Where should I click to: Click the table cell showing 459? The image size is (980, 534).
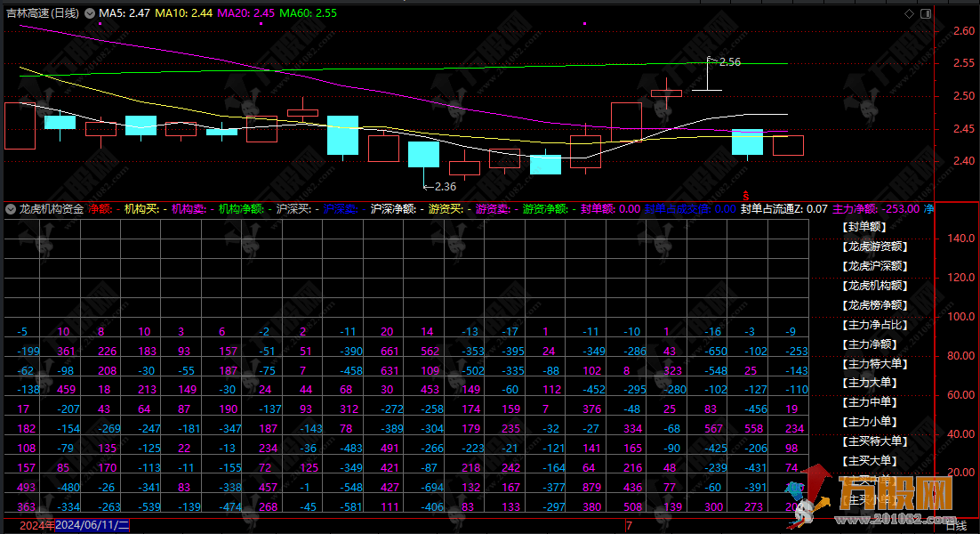point(66,390)
